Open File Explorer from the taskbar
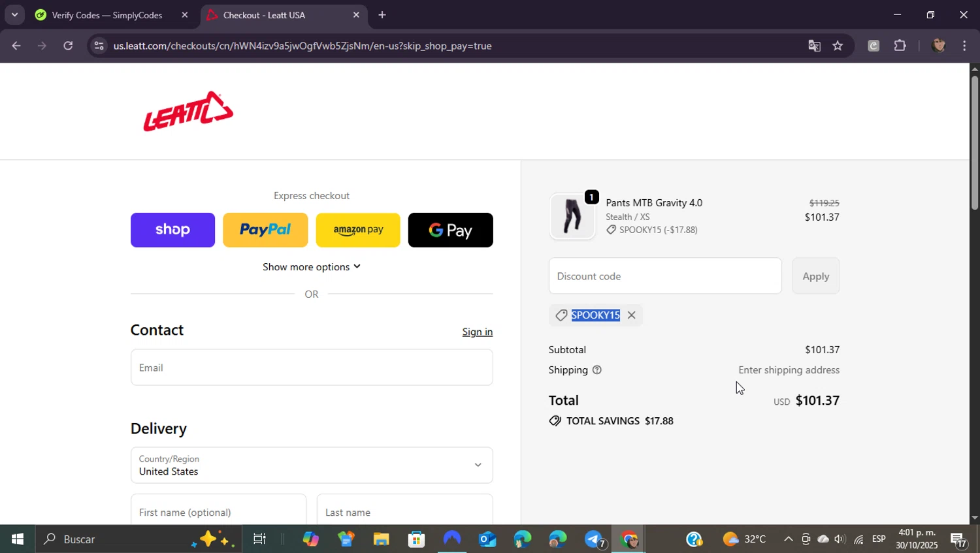This screenshot has height=553, width=980. click(x=381, y=539)
